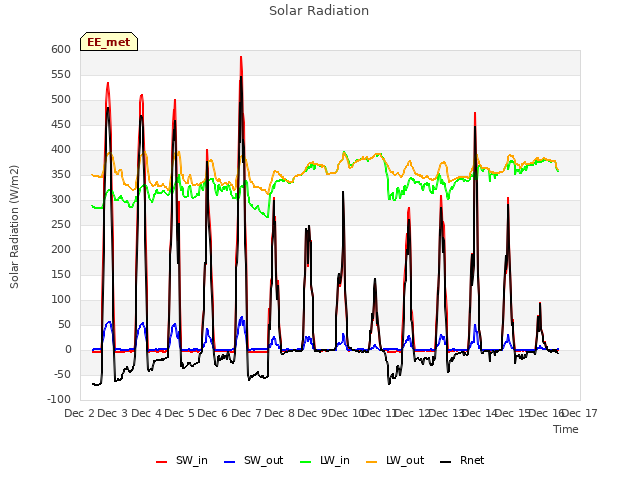The image size is (640, 480).
Task: Click the Dec 13 SW_in peak near 475
Action: [x=475, y=113]
